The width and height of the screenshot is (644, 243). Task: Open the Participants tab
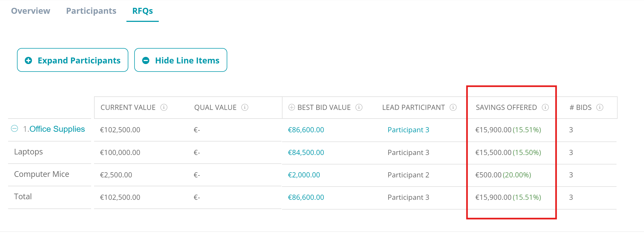91,11
